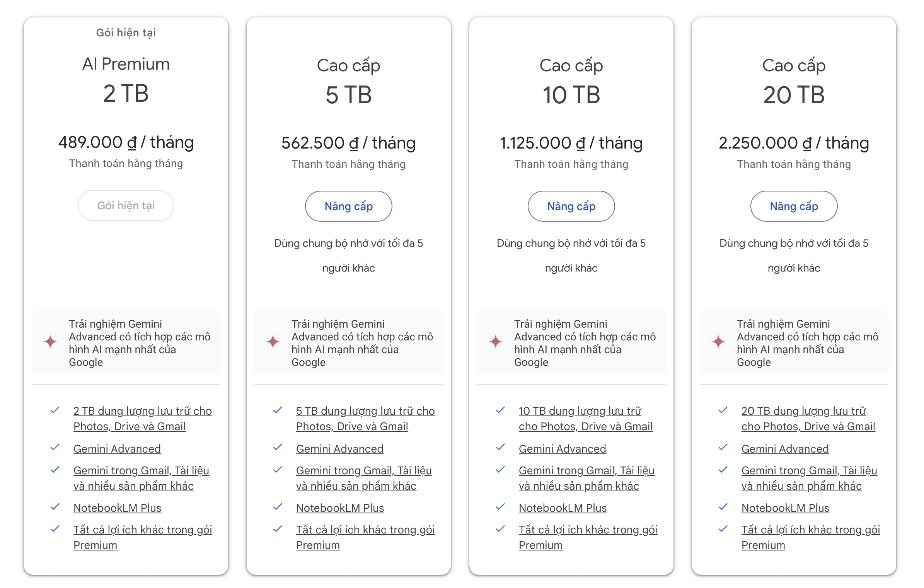The width and height of the screenshot is (924, 588).
Task: Click checkmark beside 20 TB dung lượng lưu trữ
Action: [x=723, y=410]
